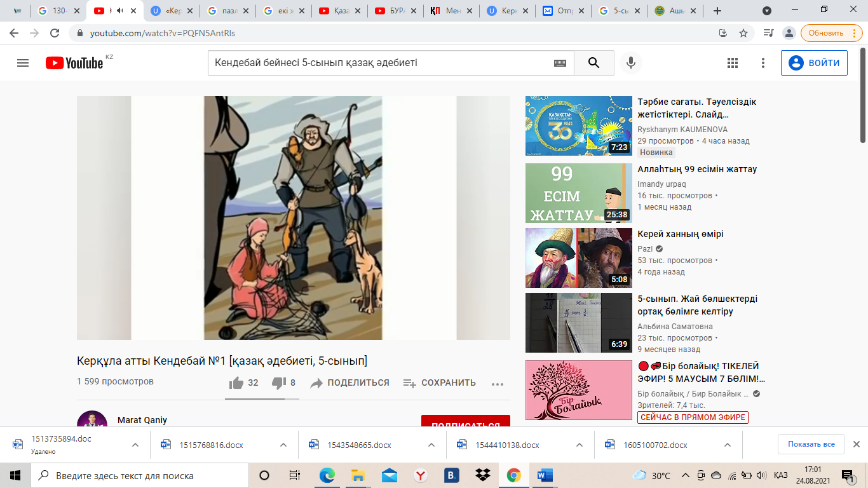868x488 pixels.
Task: Click the Chrome address bar URL
Action: pos(162,33)
